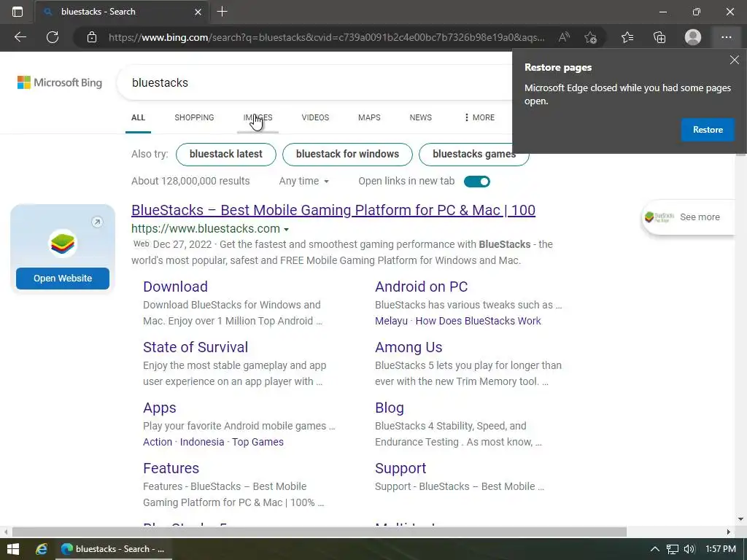Viewport: 747px width, 560px height.
Task: Open the Among Us sitelink
Action: tap(409, 347)
